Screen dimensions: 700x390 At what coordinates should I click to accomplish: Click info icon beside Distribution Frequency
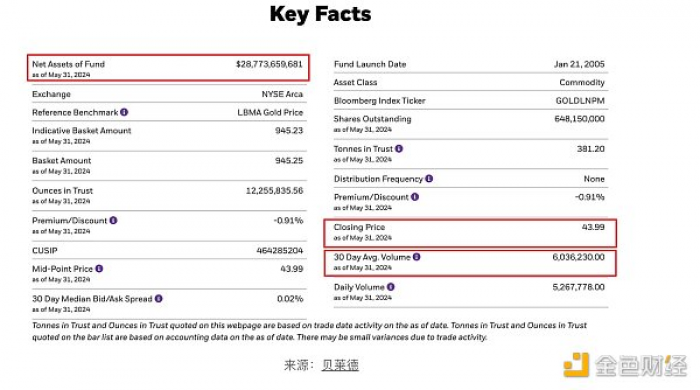click(429, 178)
